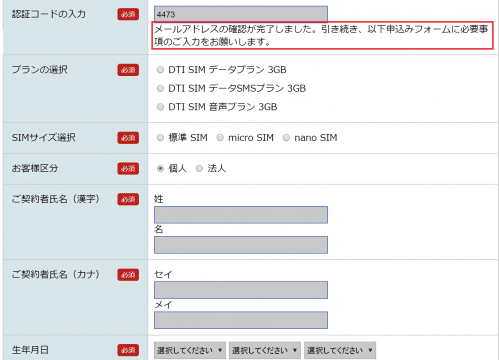Select 法人 customer type
Screen dimensions: 500x360
[199, 168]
